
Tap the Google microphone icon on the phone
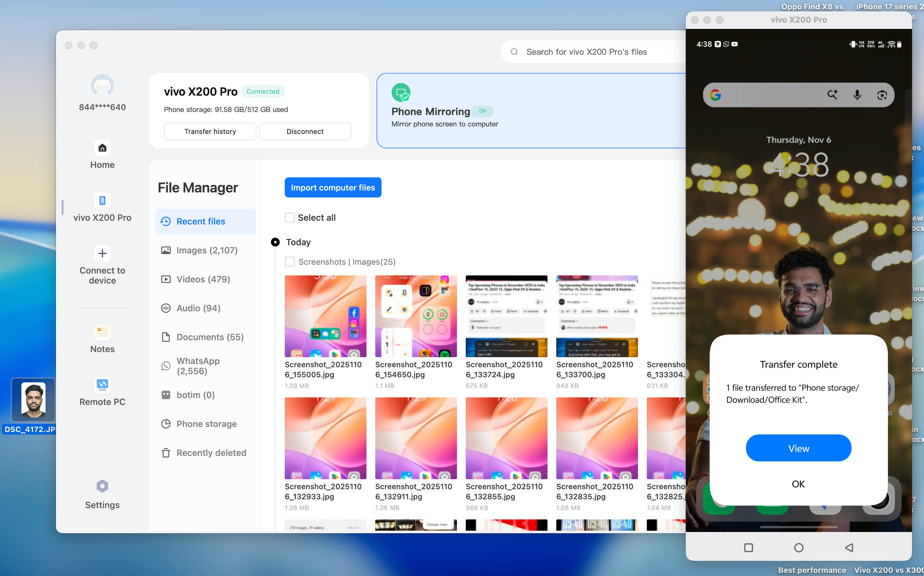point(857,95)
